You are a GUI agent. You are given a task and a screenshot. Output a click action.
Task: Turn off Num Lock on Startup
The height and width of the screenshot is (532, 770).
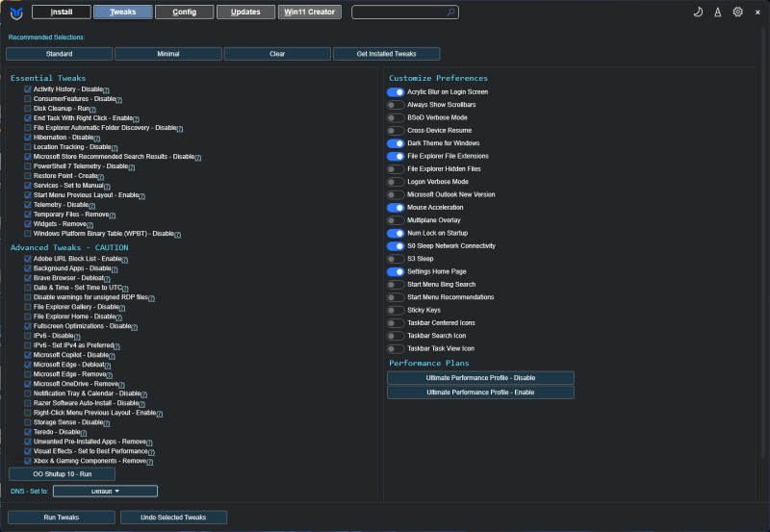396,233
